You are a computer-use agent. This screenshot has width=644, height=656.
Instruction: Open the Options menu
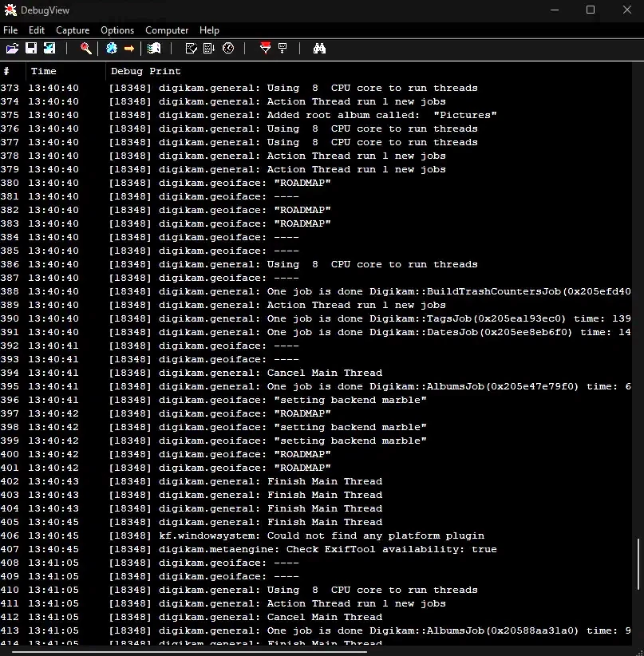tap(117, 30)
